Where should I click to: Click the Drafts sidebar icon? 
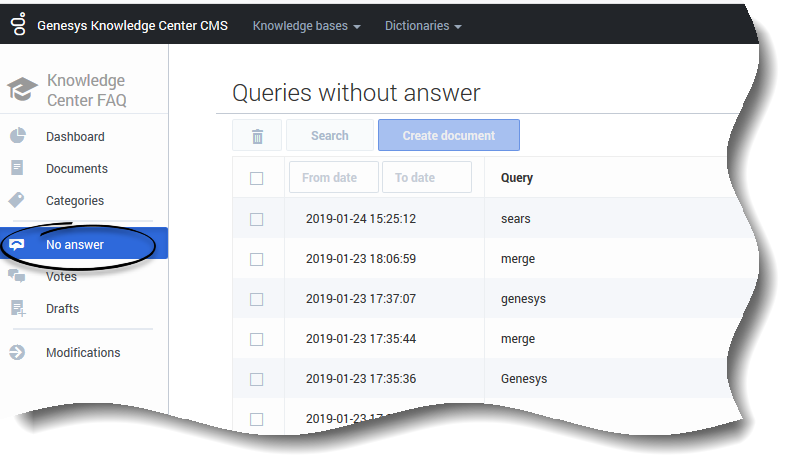[x=17, y=309]
